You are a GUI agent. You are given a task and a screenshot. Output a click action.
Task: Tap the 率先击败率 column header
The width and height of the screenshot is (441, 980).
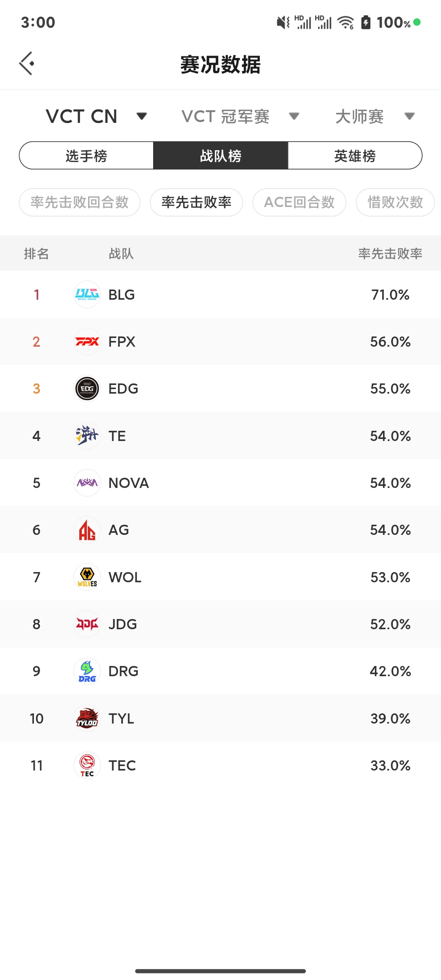pyautogui.click(x=390, y=254)
